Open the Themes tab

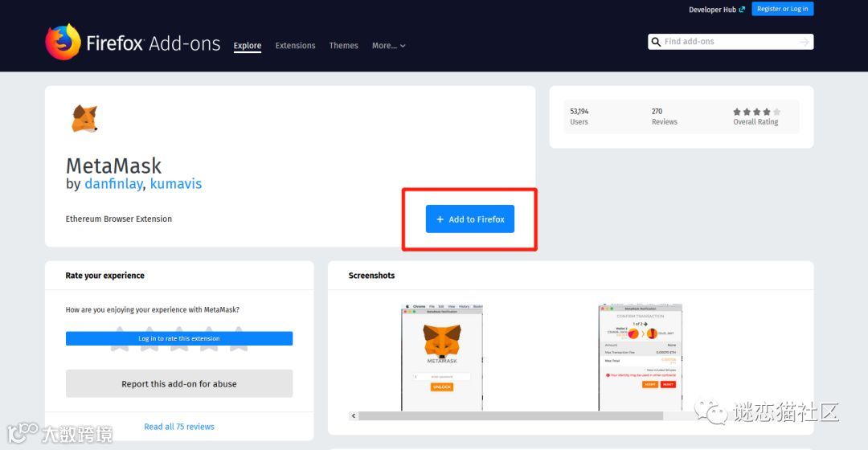(343, 45)
